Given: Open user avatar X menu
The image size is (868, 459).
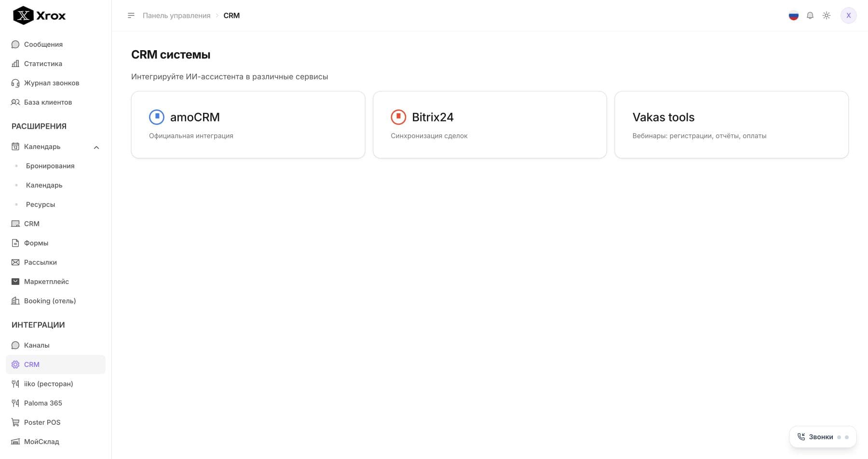Looking at the screenshot, I should [x=849, y=15].
